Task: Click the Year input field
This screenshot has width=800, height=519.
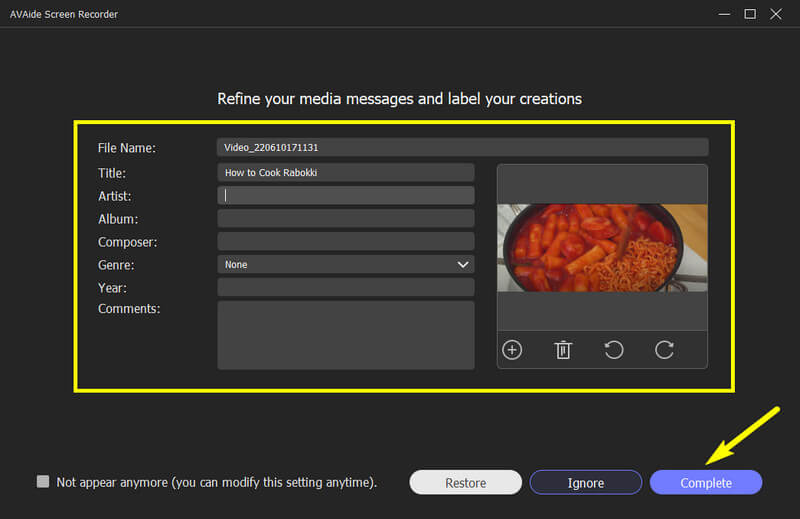Action: [x=346, y=287]
